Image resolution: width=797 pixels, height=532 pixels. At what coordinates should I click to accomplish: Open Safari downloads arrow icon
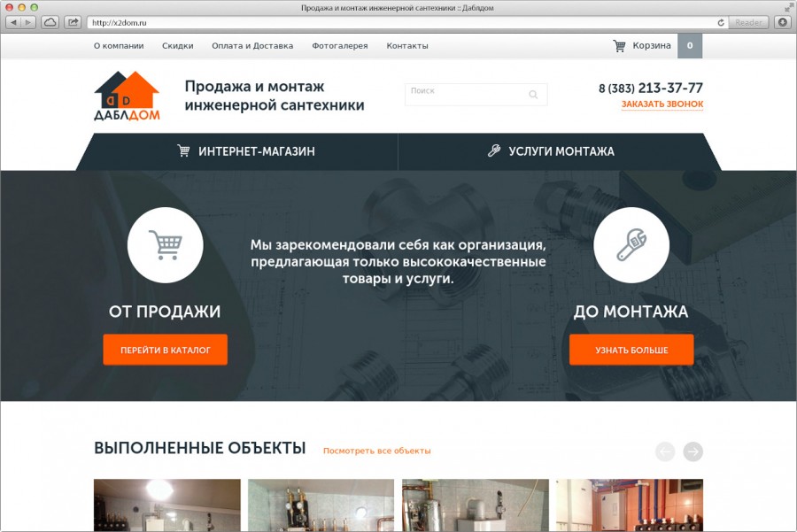point(783,22)
